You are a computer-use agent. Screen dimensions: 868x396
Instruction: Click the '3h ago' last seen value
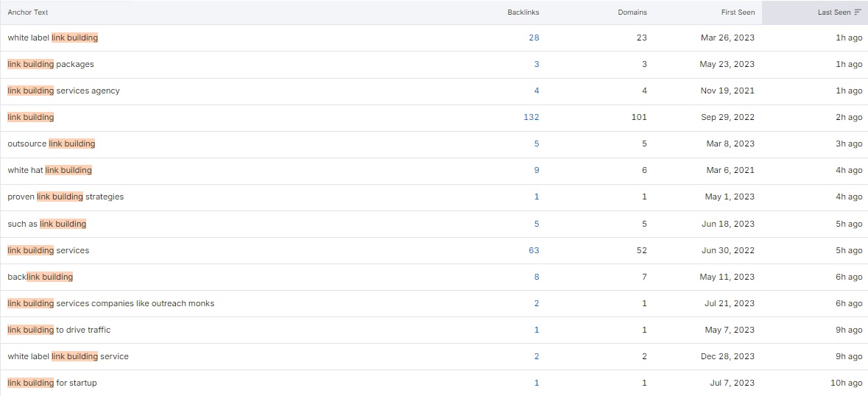pos(849,144)
